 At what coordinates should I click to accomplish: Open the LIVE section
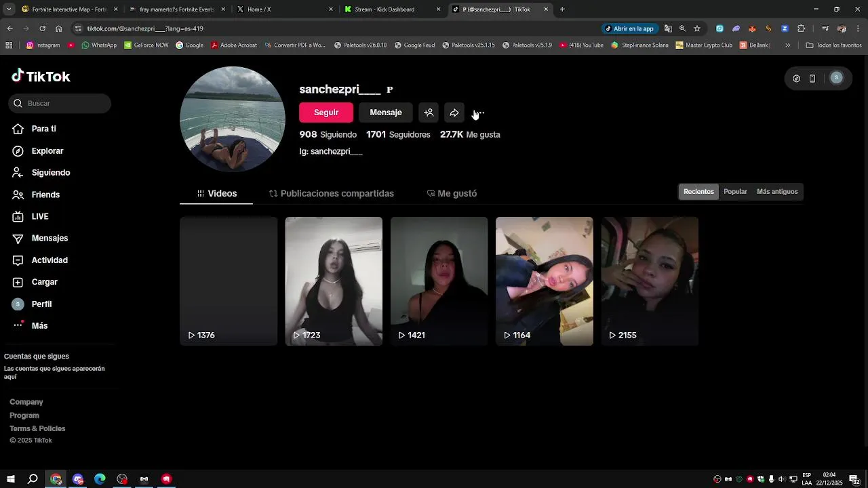tap(39, 216)
